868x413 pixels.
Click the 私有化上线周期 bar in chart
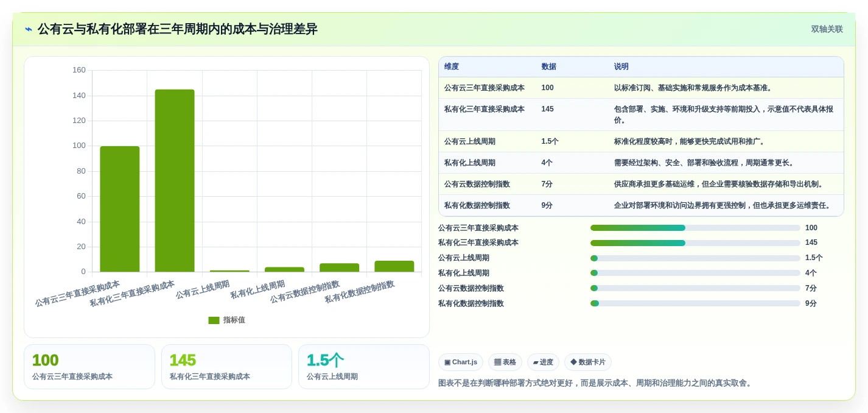284,269
